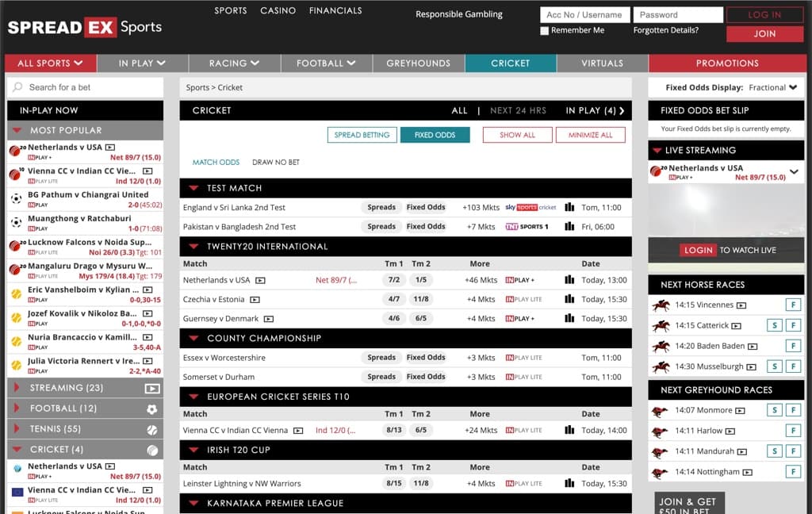Open stats chart for Guernsey v Denmark

tap(569, 318)
